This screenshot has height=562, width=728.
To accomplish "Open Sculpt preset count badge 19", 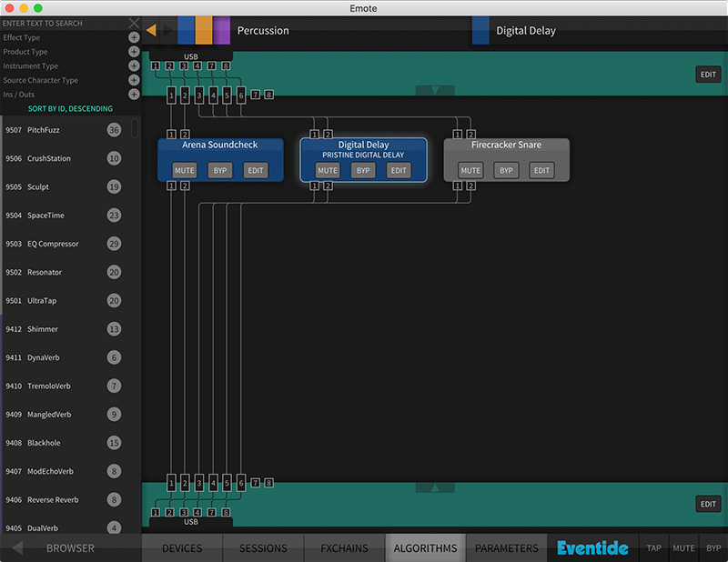I will pyautogui.click(x=115, y=187).
